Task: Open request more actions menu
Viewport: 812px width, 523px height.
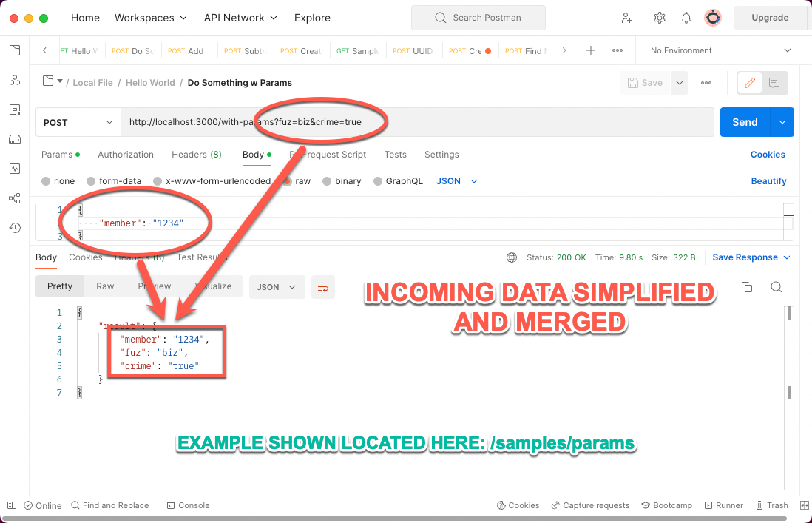Action: pyautogui.click(x=706, y=83)
